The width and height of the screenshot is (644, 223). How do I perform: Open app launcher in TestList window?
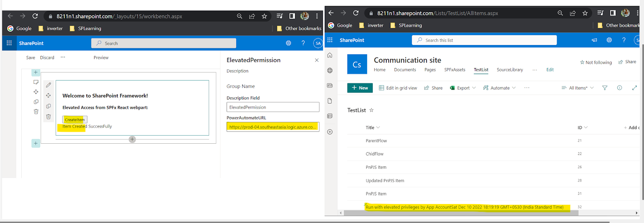330,40
